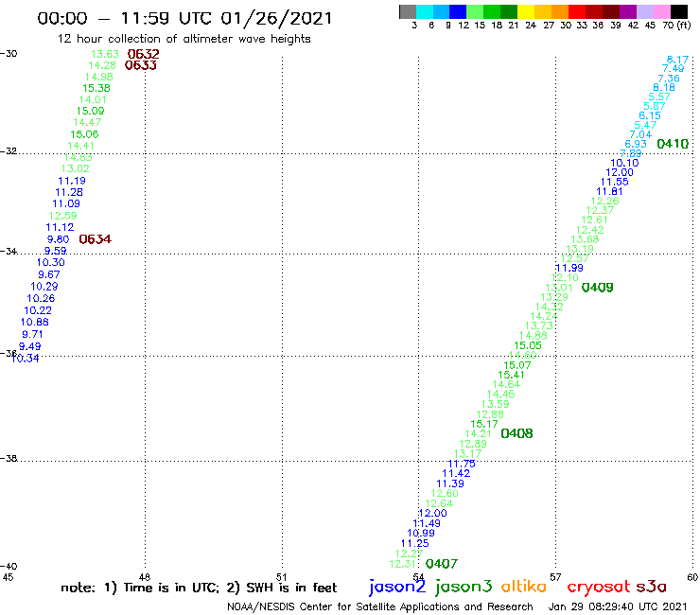Click the 11.39 wave height value

tap(450, 483)
